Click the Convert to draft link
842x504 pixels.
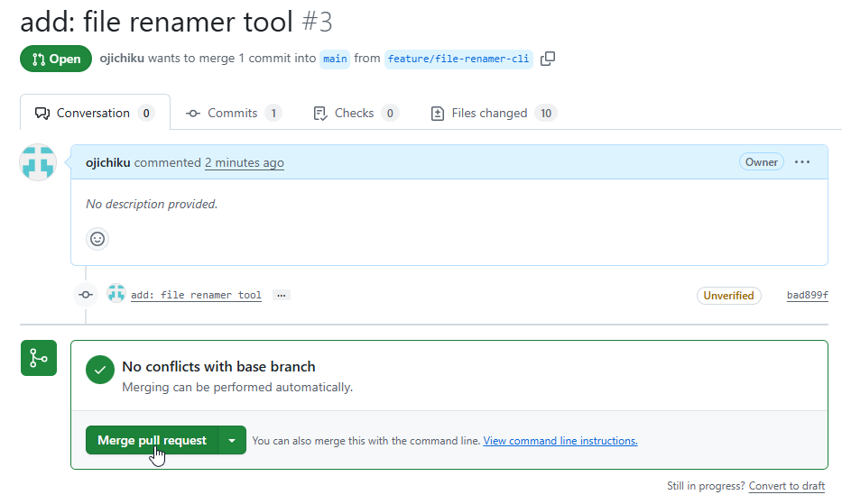click(x=787, y=486)
